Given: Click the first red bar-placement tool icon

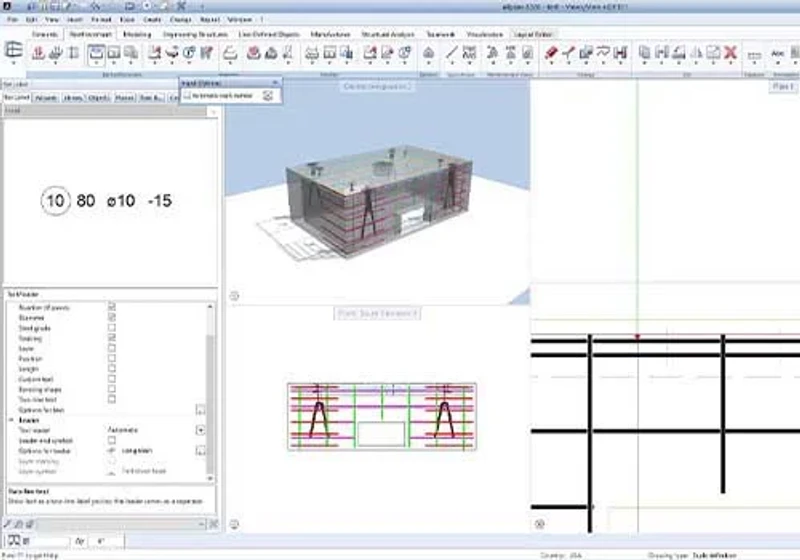Looking at the screenshot, I should (38, 52).
